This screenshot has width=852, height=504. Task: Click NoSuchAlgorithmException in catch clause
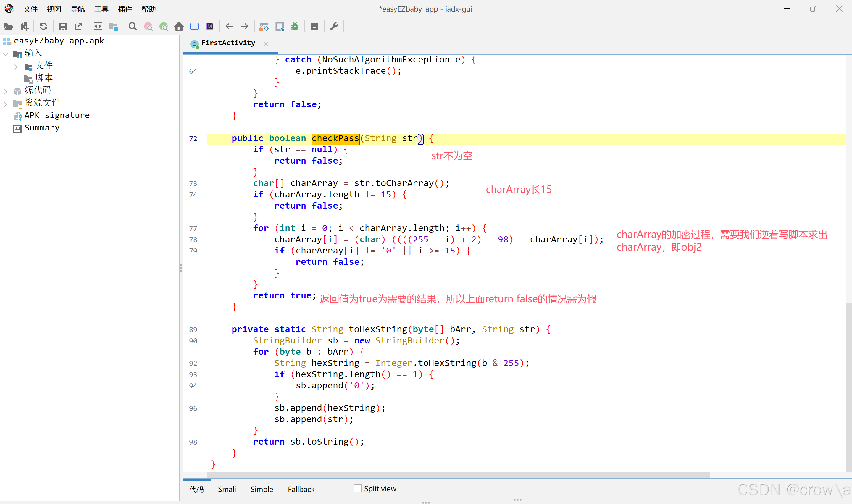coord(386,59)
